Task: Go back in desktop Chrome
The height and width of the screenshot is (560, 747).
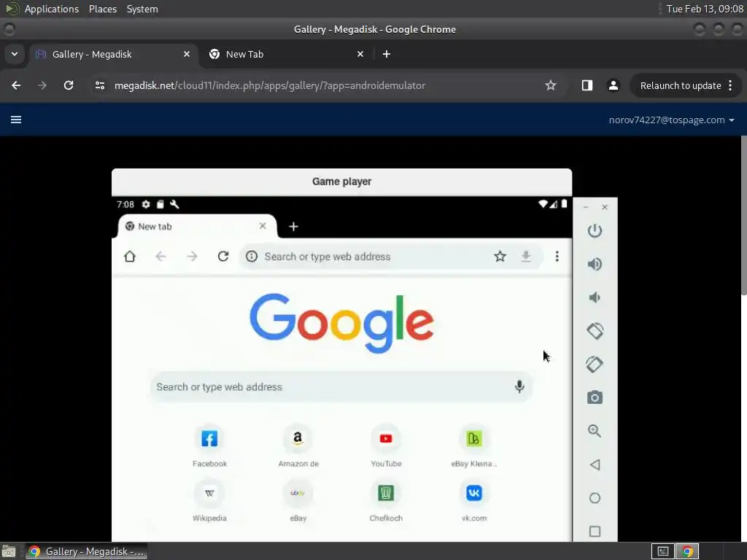Action: click(x=16, y=86)
